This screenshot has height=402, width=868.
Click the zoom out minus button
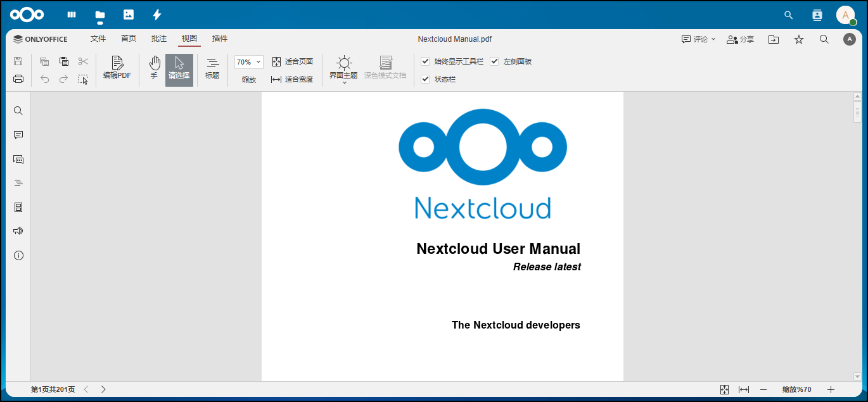763,389
